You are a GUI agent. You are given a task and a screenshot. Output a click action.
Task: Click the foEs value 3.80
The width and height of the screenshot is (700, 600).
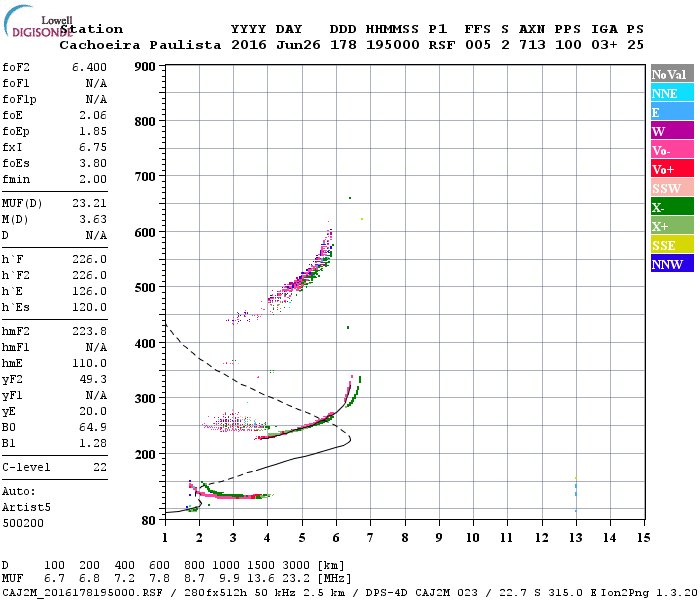(93, 163)
